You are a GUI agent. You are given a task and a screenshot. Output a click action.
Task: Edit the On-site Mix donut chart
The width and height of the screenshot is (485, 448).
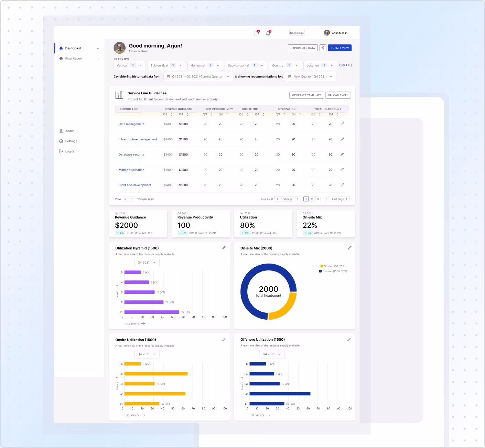[350, 247]
